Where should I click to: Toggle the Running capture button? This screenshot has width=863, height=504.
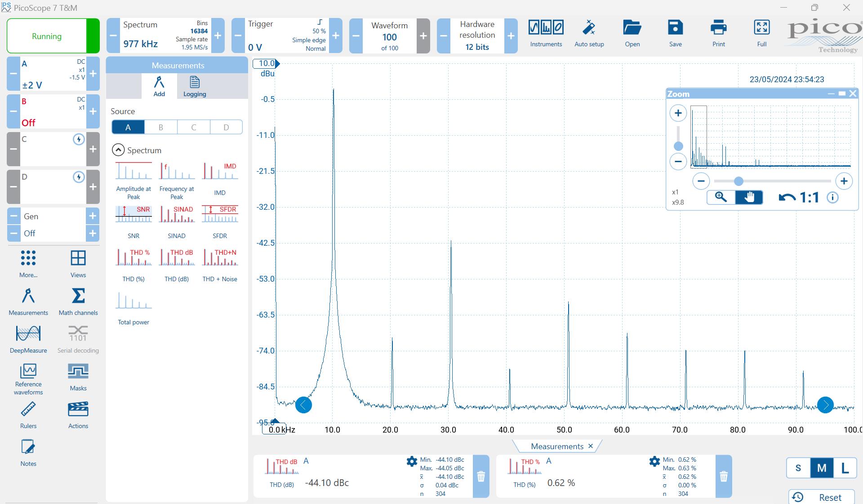(x=47, y=36)
